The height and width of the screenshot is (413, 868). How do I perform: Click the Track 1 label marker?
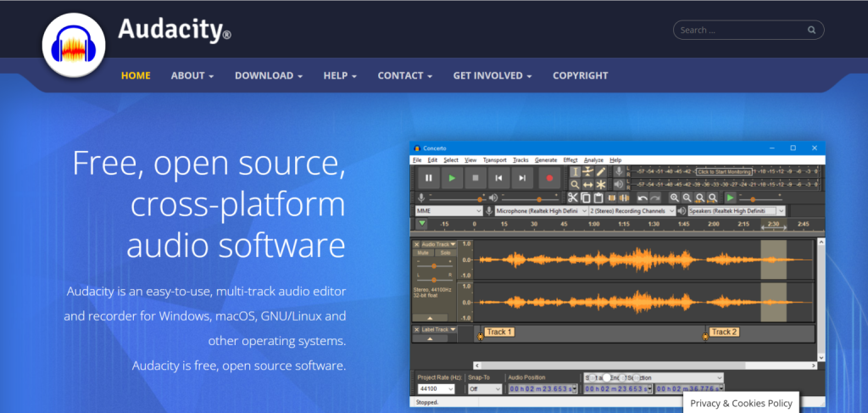[x=499, y=332]
